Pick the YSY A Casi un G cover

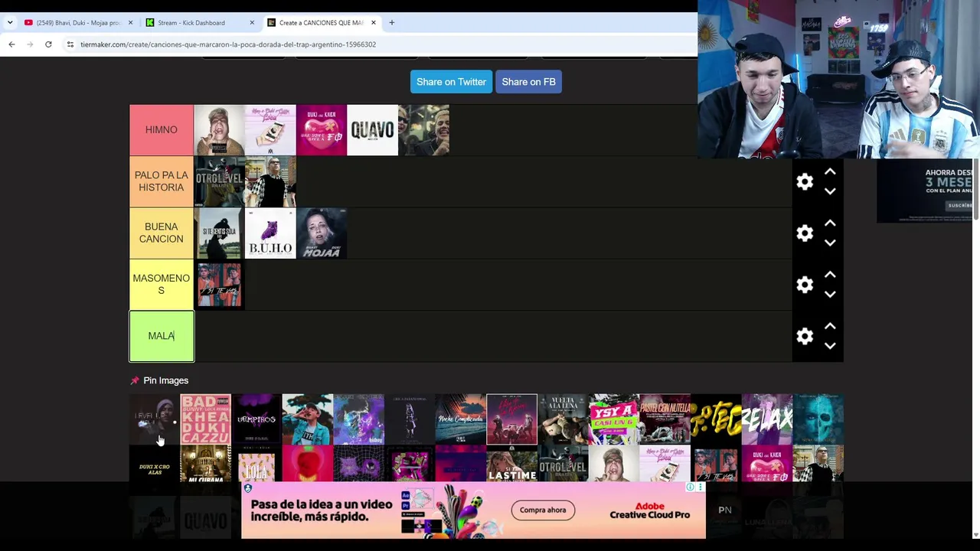[614, 419]
